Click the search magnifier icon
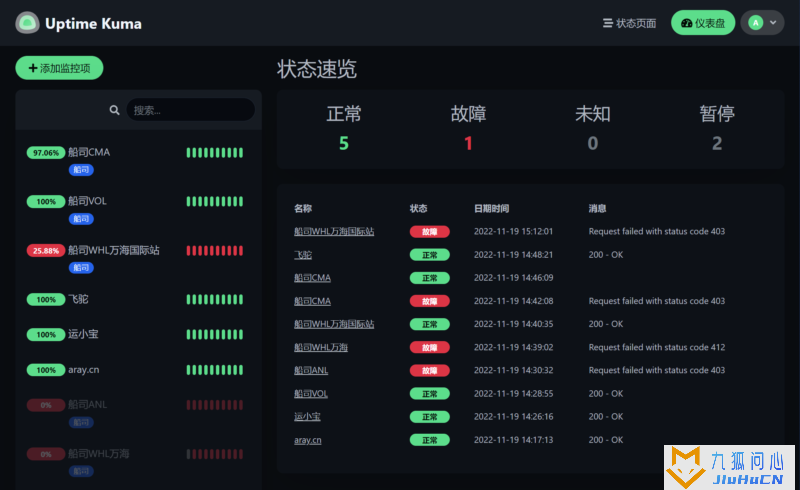Image resolution: width=800 pixels, height=490 pixels. coord(114,110)
